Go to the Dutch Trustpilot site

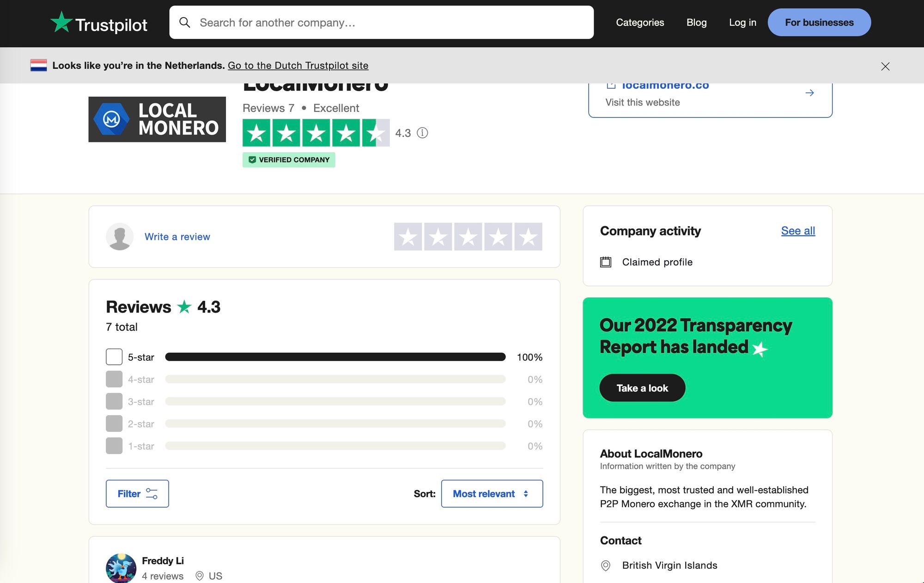point(298,65)
